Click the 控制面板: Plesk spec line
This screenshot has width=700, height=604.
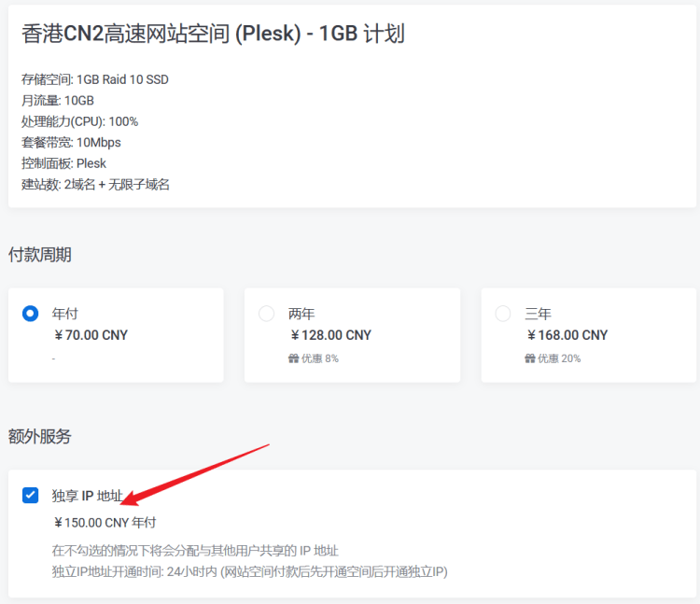click(63, 163)
